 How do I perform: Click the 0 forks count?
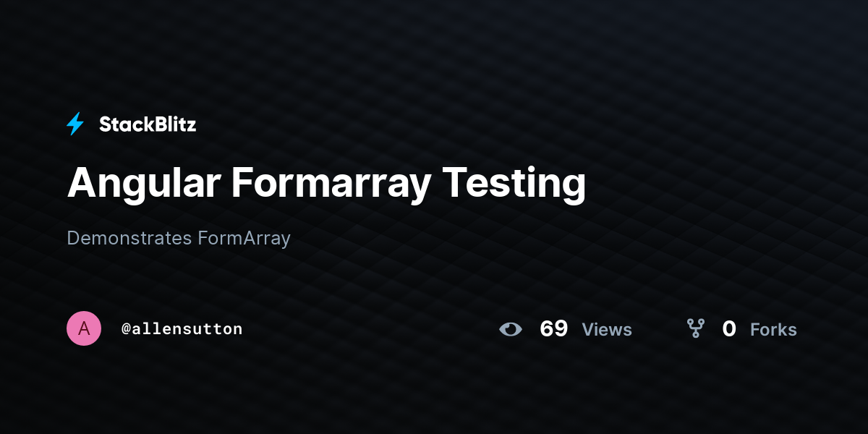(729, 329)
